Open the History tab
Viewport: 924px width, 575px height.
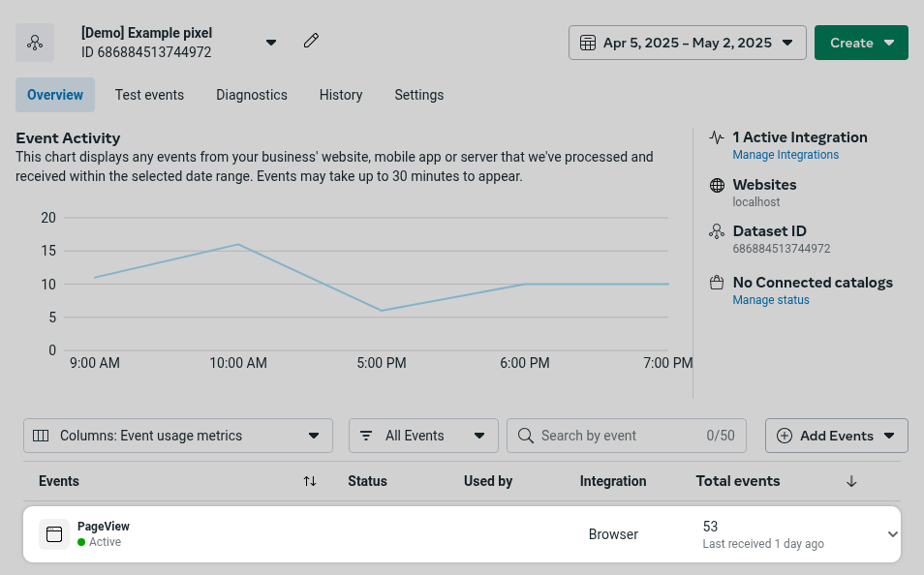(x=341, y=95)
